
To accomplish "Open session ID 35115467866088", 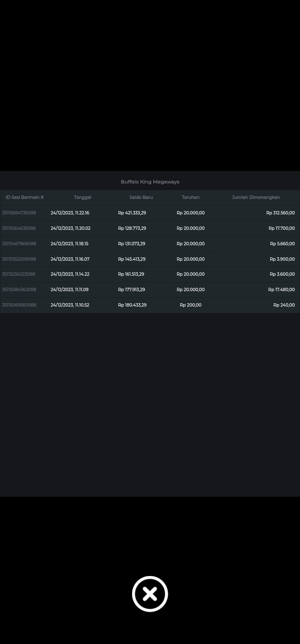I will click(x=19, y=244).
